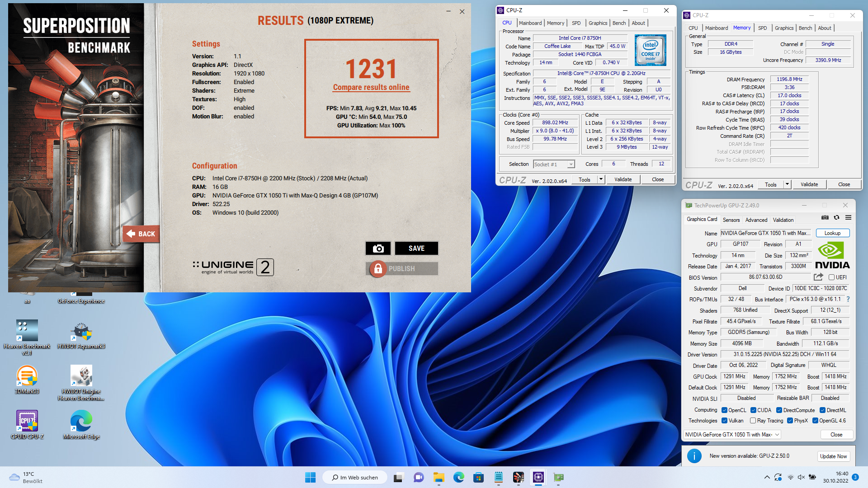The width and height of the screenshot is (868, 488).
Task: Toggle the OpenGL 4.6 checkbox
Action: click(x=815, y=421)
